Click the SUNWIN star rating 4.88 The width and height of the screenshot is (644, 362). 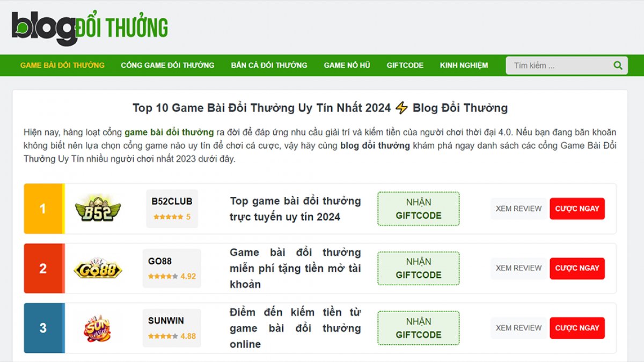tap(172, 336)
